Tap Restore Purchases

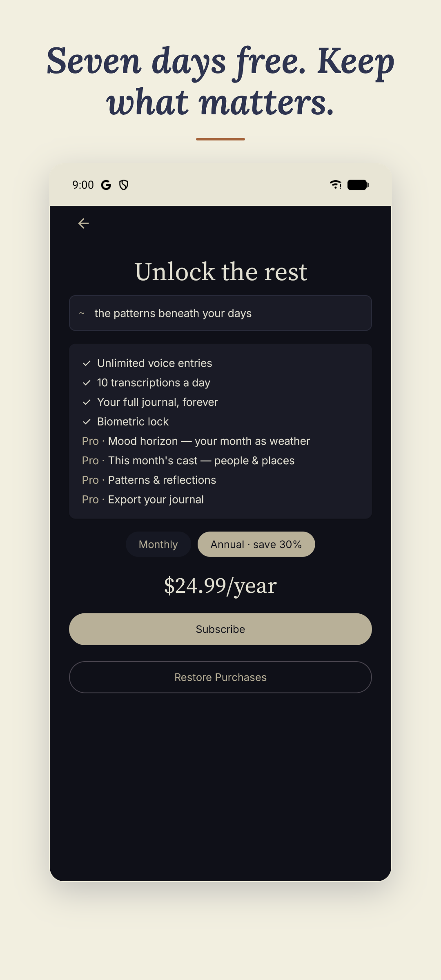click(220, 677)
